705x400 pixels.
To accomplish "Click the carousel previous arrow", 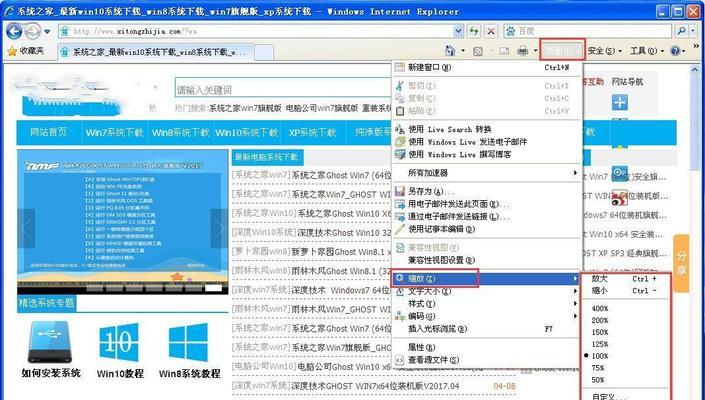I will click(x=26, y=229).
